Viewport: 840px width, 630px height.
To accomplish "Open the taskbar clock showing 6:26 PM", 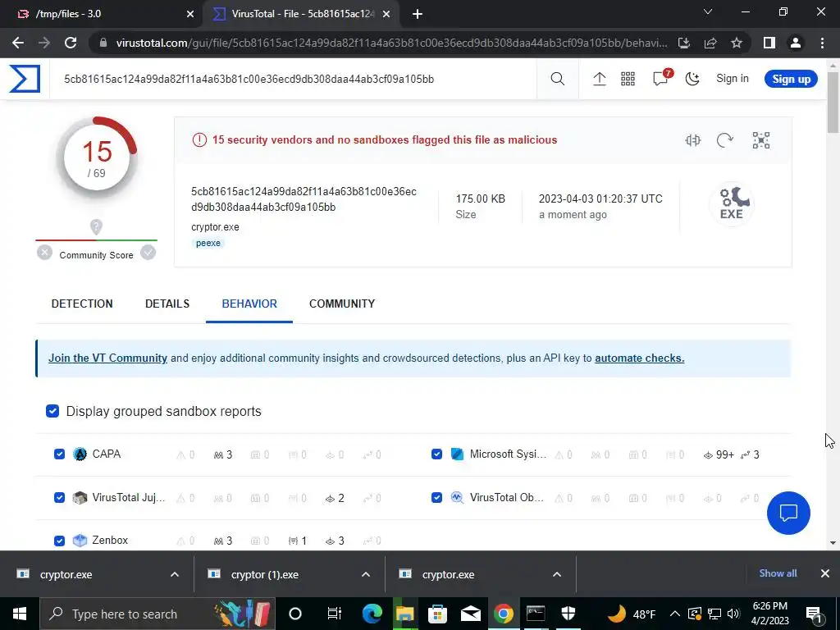I will (x=770, y=614).
